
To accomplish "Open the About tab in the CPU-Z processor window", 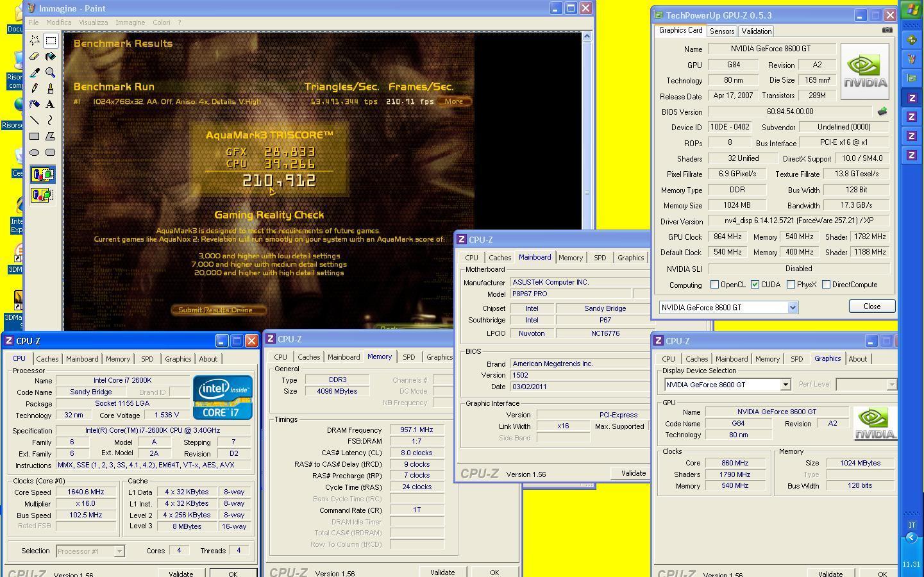I will [208, 359].
